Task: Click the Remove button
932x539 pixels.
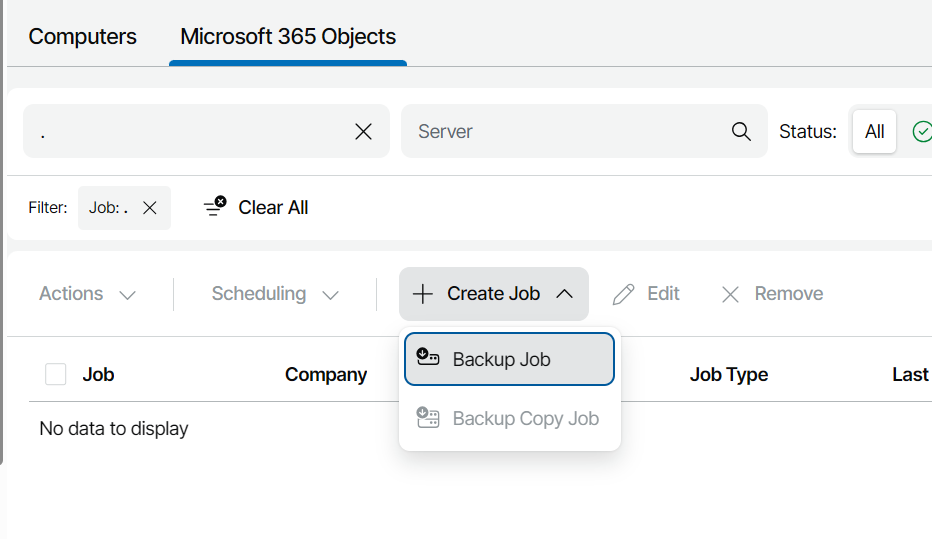Action: tap(772, 294)
